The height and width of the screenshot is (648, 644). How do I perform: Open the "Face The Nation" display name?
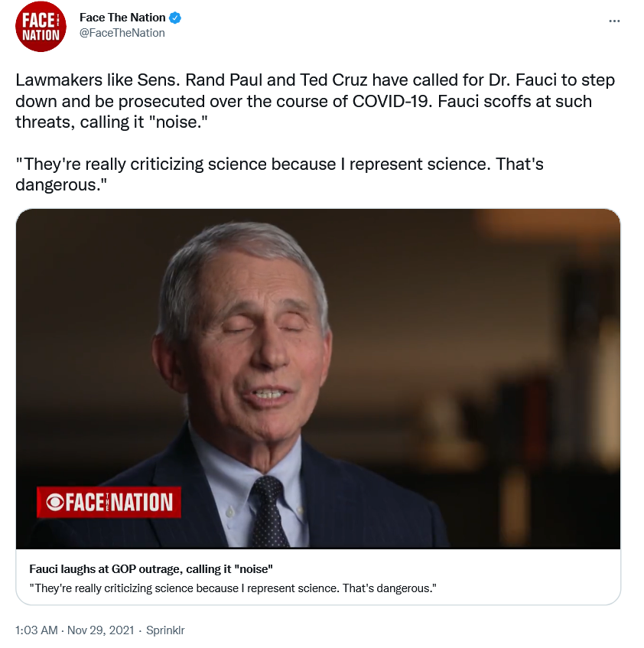tap(122, 18)
